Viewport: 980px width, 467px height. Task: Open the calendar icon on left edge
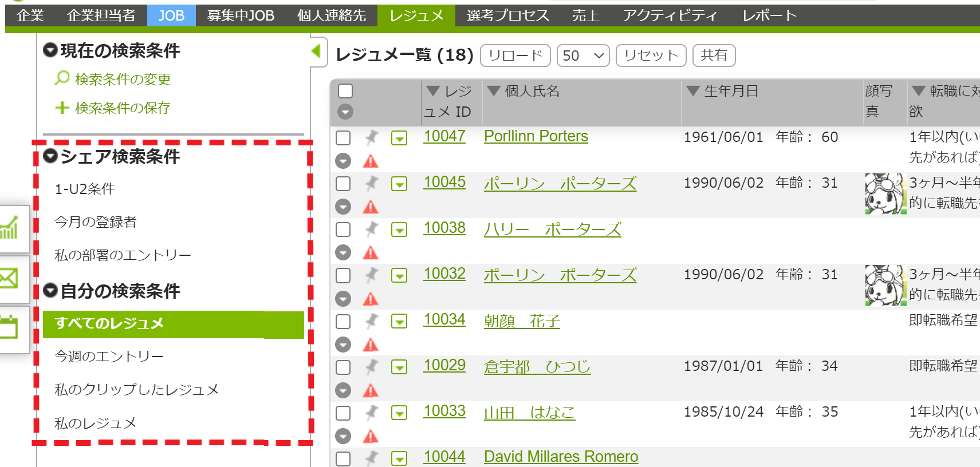point(10,329)
